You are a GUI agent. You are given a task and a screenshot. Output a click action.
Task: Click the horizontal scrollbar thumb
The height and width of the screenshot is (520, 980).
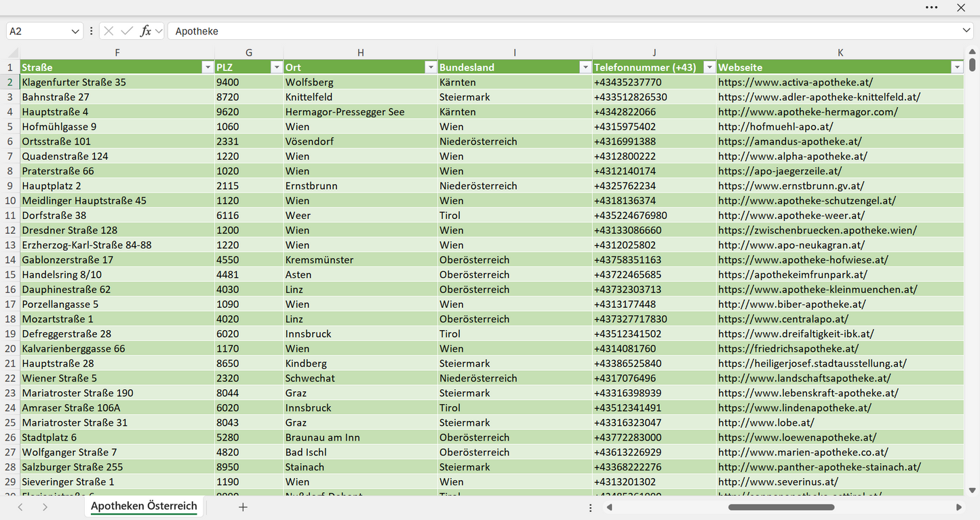click(x=781, y=507)
